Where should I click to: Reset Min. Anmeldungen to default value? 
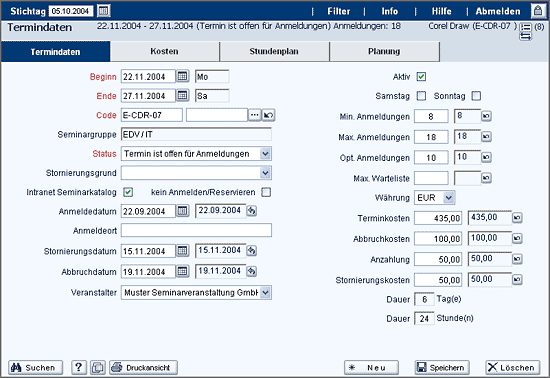(486, 116)
